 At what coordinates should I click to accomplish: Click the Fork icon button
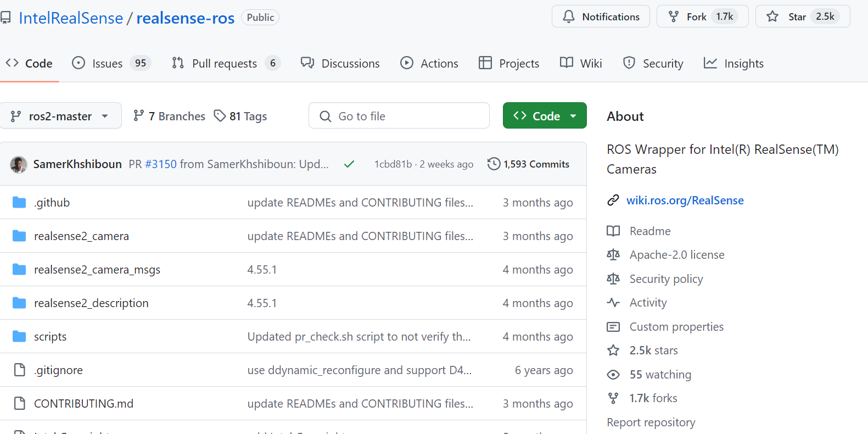click(x=674, y=16)
